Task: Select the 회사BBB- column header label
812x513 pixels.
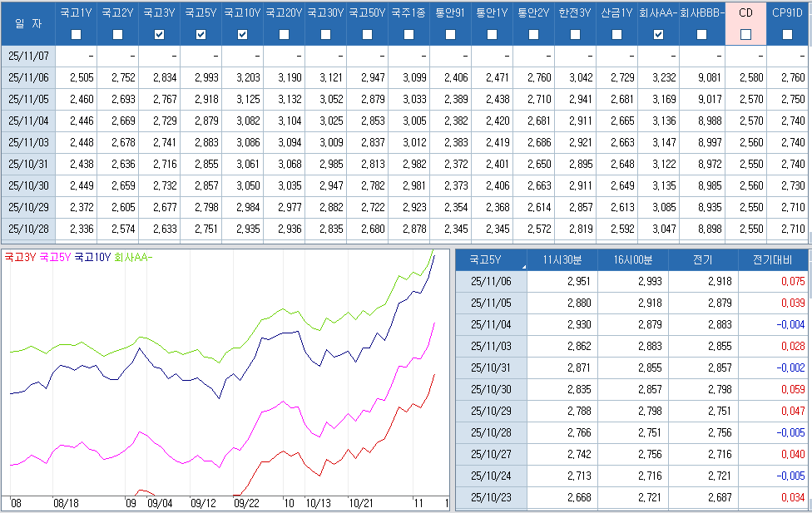Action: 701,13
